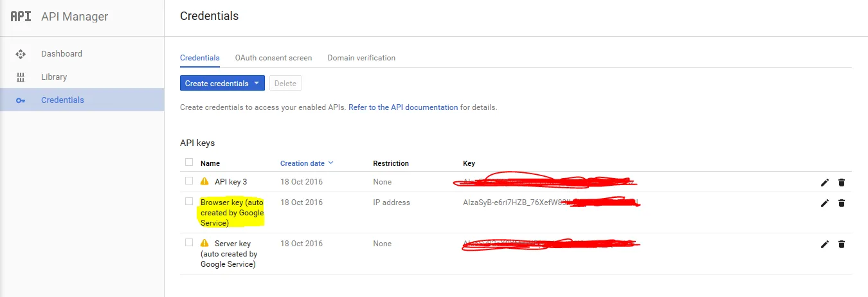Viewport: 868px width, 297px height.
Task: Switch to OAuth consent screen tab
Action: tap(273, 58)
